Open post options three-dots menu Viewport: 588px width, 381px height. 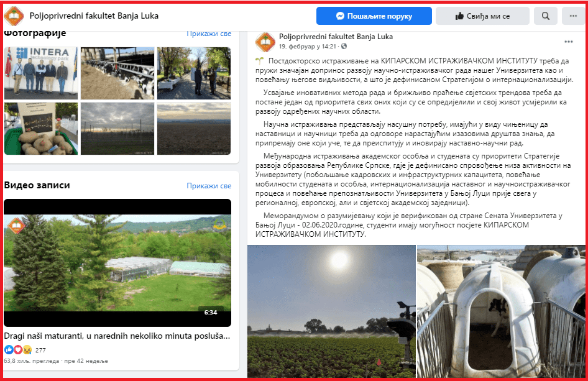(569, 42)
